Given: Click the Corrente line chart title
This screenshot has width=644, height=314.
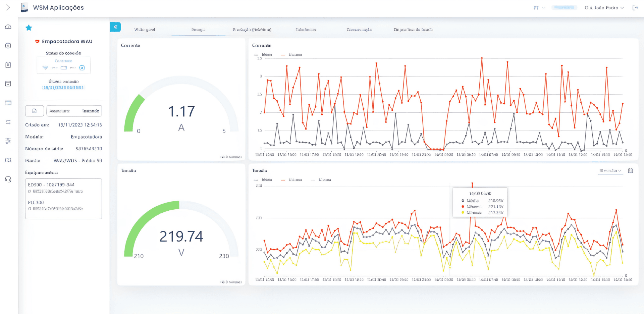Looking at the screenshot, I should (x=262, y=46).
